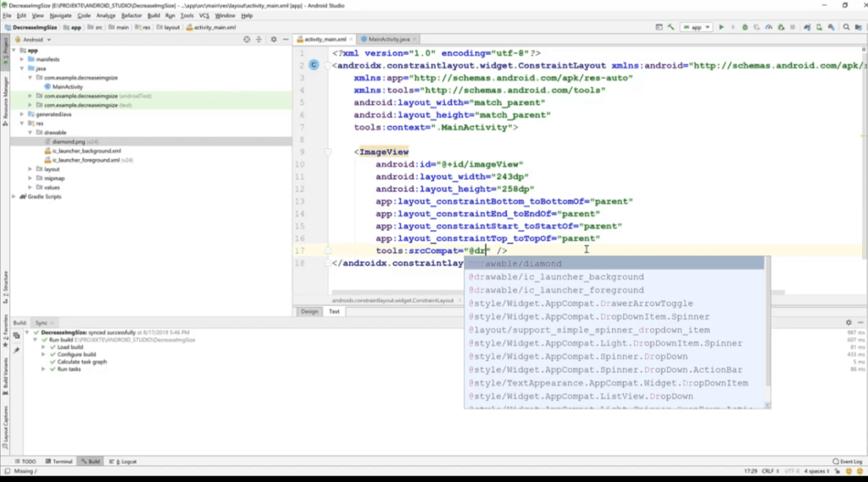Choose @drawable/ic_launcher_background suggestion
The image size is (868, 482).
coord(615,277)
